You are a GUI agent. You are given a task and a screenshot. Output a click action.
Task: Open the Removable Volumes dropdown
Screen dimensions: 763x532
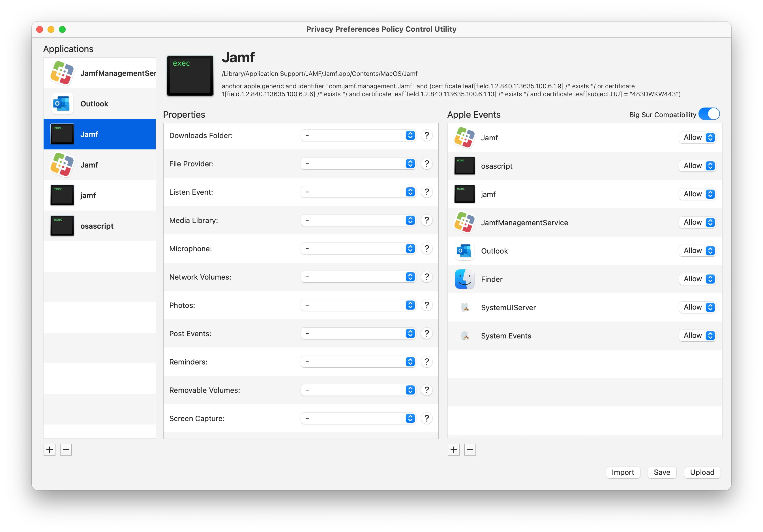(358, 390)
